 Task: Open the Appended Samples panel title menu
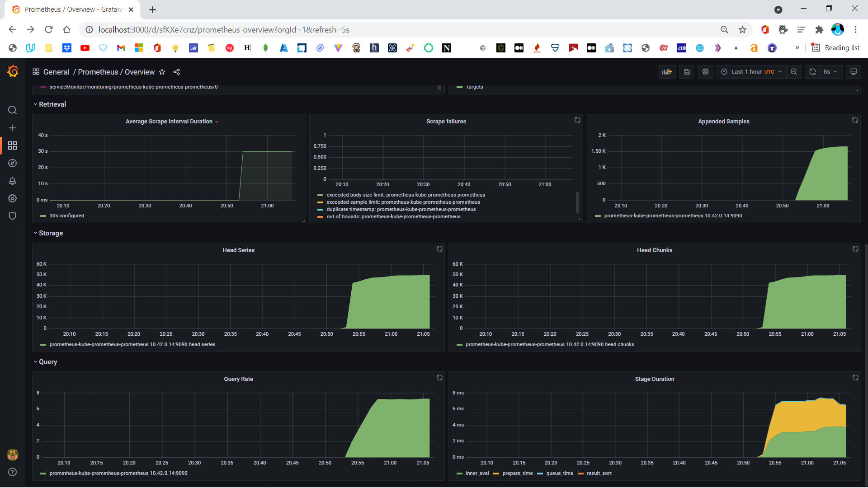[723, 122]
